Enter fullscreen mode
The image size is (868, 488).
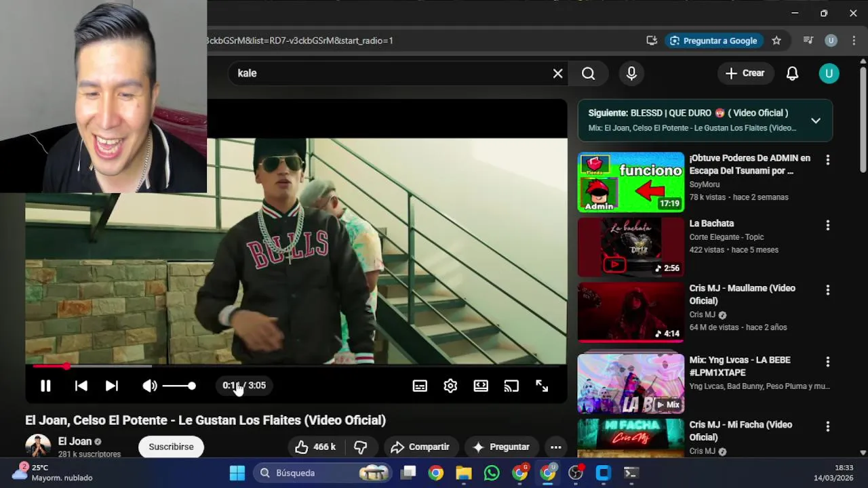[x=542, y=386]
